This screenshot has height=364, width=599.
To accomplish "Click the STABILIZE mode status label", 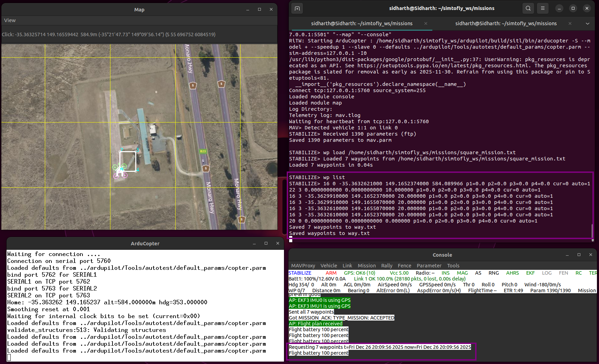I will pos(300,273).
